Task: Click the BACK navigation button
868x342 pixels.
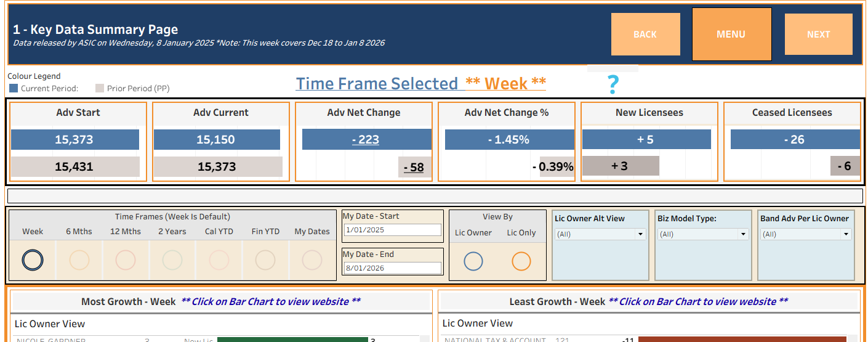Action: coord(645,35)
